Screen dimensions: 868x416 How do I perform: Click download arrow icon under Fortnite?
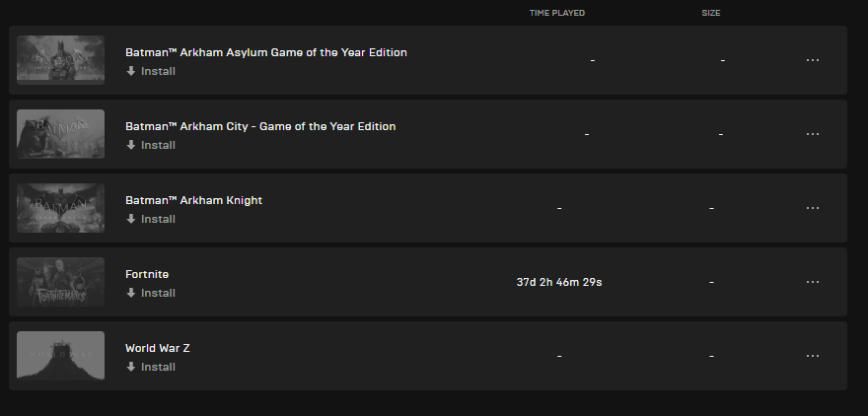pos(131,293)
